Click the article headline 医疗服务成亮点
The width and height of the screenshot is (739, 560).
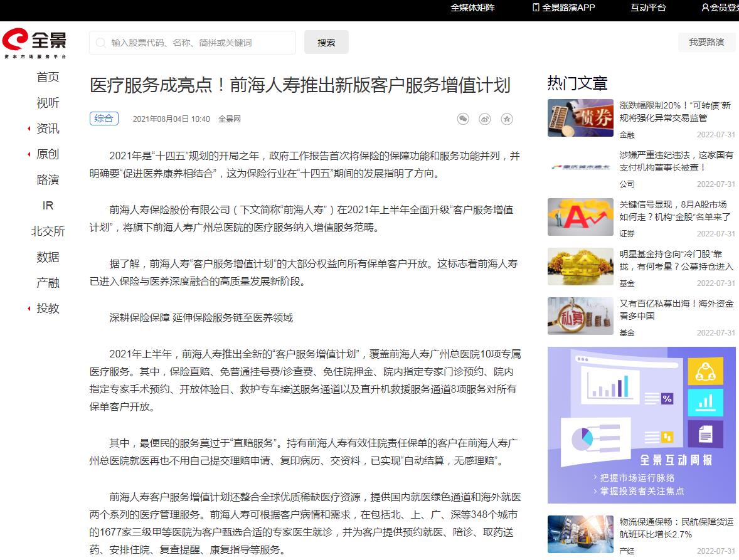click(300, 85)
